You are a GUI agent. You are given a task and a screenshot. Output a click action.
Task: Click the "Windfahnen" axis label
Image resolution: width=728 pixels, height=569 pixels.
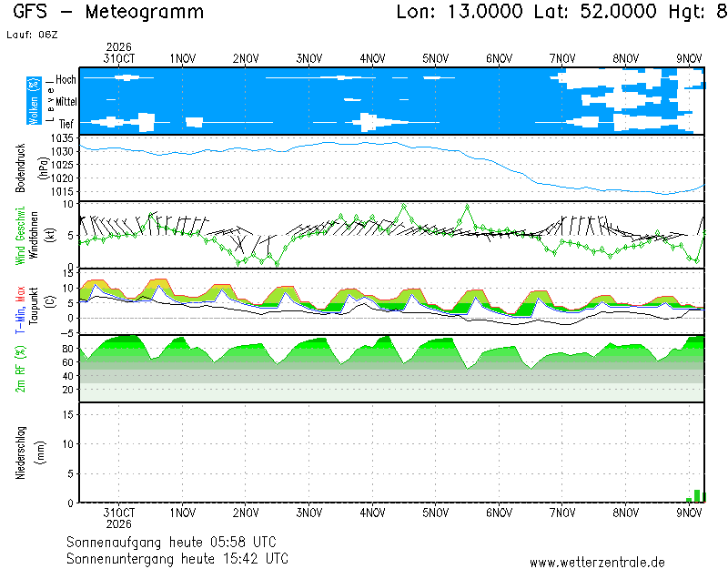pos(34,236)
